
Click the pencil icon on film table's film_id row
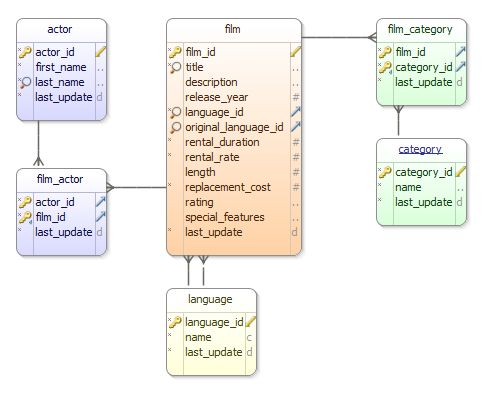295,52
